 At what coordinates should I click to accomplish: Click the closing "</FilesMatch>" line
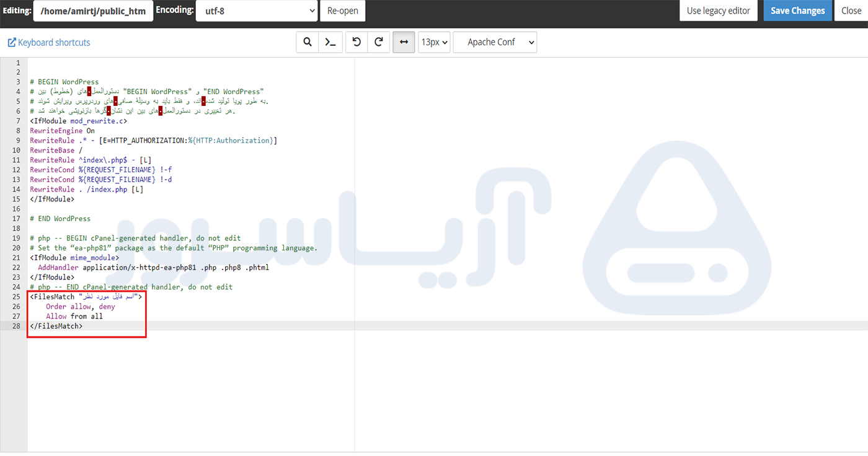pyautogui.click(x=56, y=326)
